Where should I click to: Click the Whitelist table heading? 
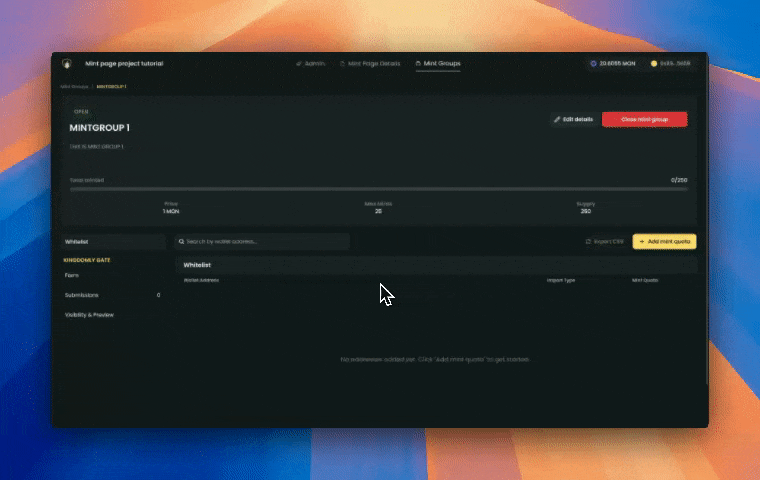click(x=197, y=265)
